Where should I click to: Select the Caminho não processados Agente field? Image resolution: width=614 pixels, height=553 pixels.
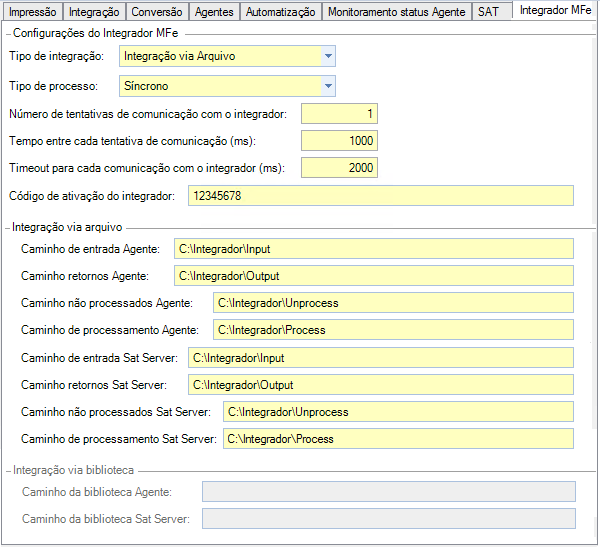(393, 302)
